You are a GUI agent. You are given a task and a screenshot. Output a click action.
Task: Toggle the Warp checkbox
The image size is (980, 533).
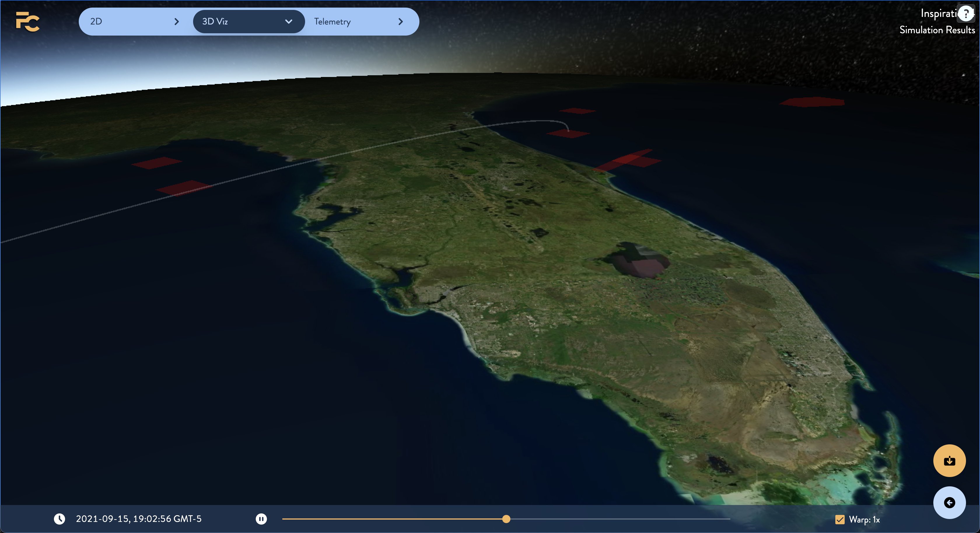(840, 519)
